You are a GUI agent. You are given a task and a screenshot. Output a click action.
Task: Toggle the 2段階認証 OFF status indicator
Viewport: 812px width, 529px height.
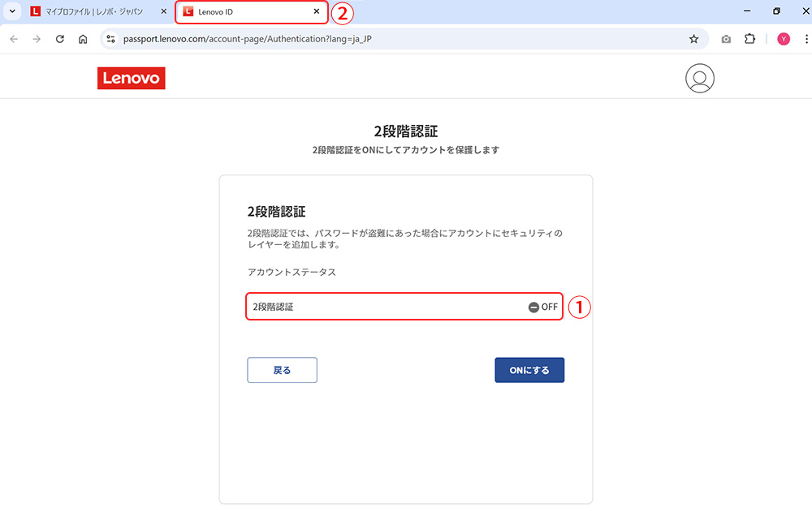point(542,307)
